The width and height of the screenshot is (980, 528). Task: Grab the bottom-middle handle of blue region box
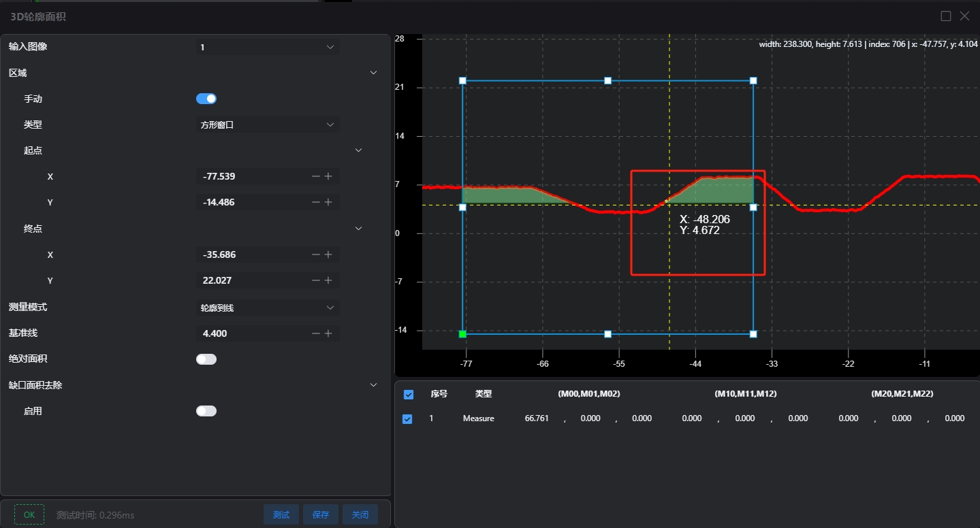(x=608, y=334)
